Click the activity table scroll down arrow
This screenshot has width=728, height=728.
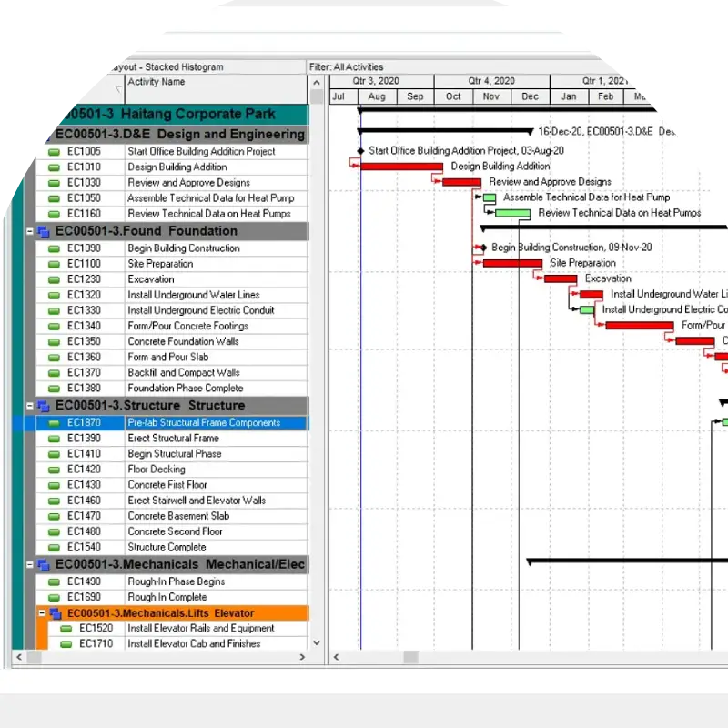point(317,642)
